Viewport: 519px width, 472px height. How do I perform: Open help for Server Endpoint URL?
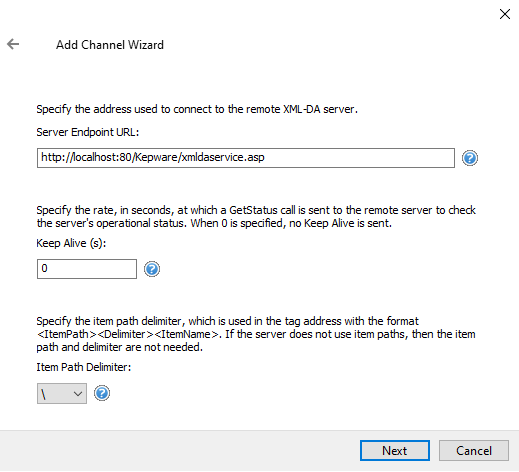click(x=470, y=158)
